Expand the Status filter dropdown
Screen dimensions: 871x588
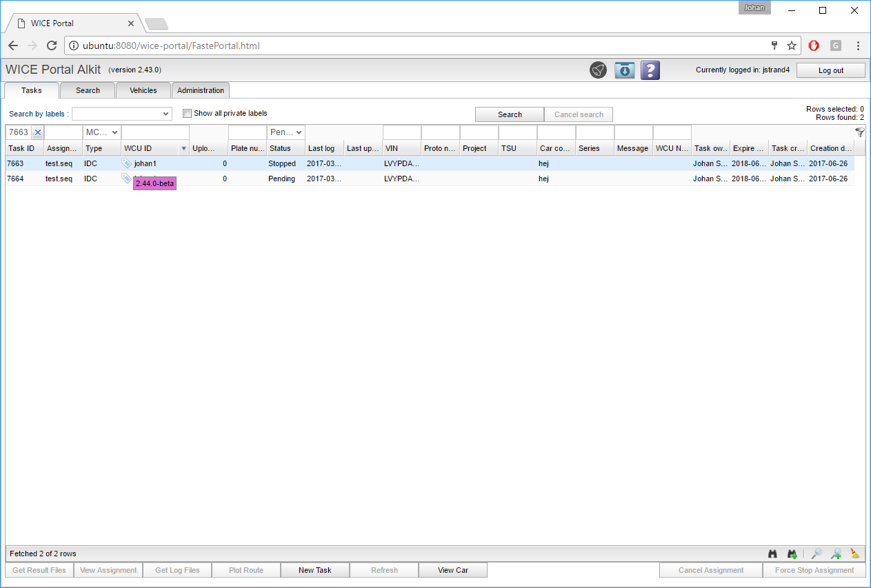click(286, 132)
